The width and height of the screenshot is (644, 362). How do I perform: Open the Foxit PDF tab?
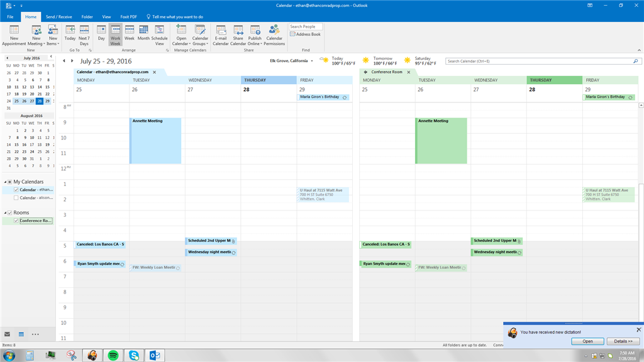(128, 17)
